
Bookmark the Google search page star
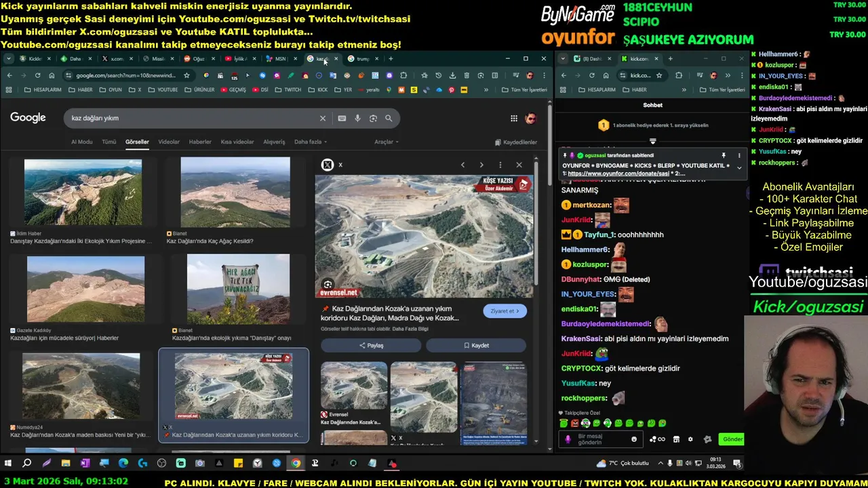pyautogui.click(x=186, y=75)
